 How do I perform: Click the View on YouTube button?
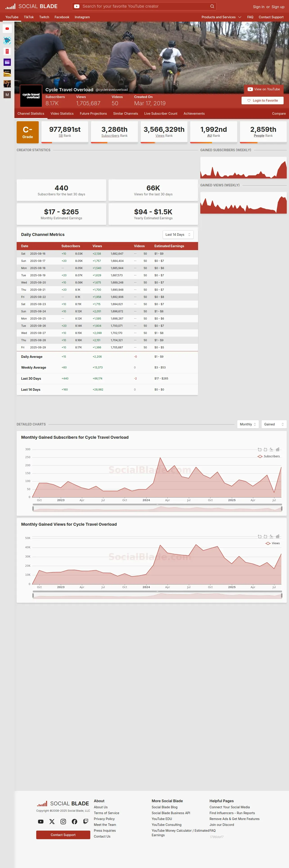click(x=264, y=89)
